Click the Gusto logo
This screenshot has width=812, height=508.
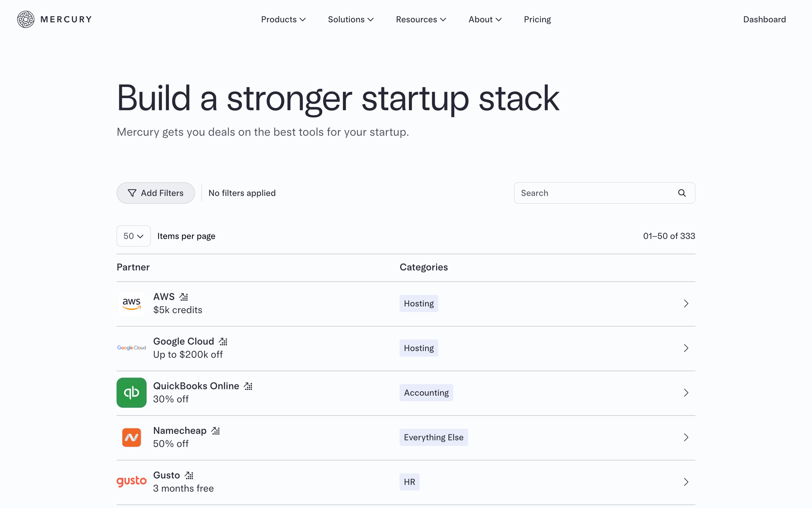point(132,481)
